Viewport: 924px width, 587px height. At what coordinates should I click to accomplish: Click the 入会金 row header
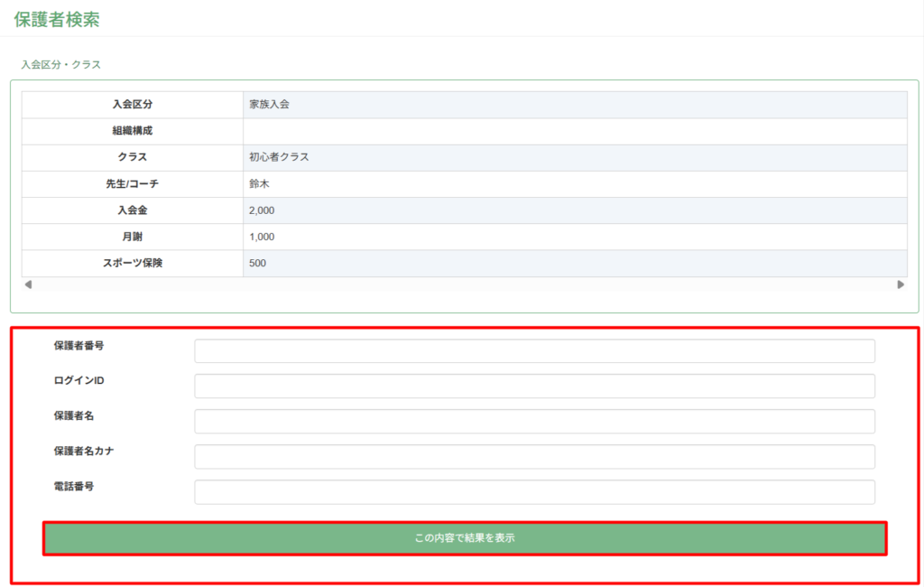pos(133,210)
